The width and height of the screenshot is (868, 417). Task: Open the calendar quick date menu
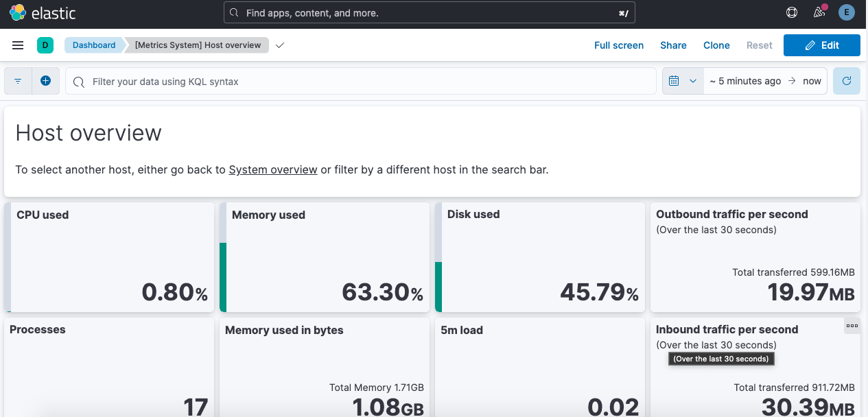coord(682,81)
